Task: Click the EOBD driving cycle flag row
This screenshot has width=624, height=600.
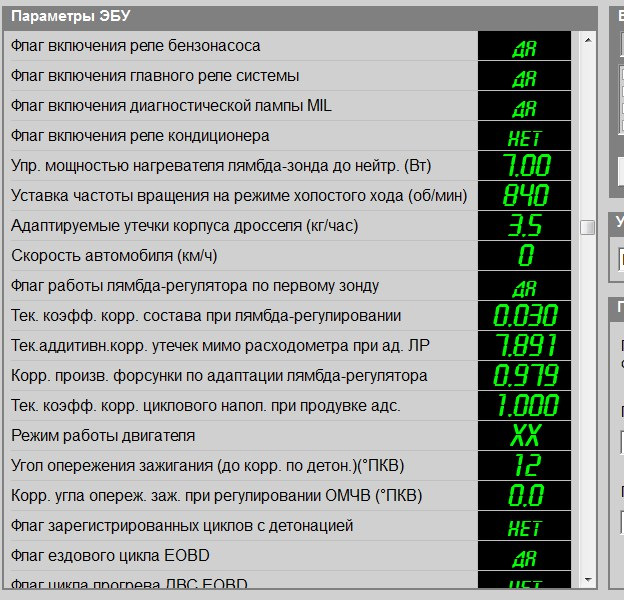Action: tap(240, 556)
